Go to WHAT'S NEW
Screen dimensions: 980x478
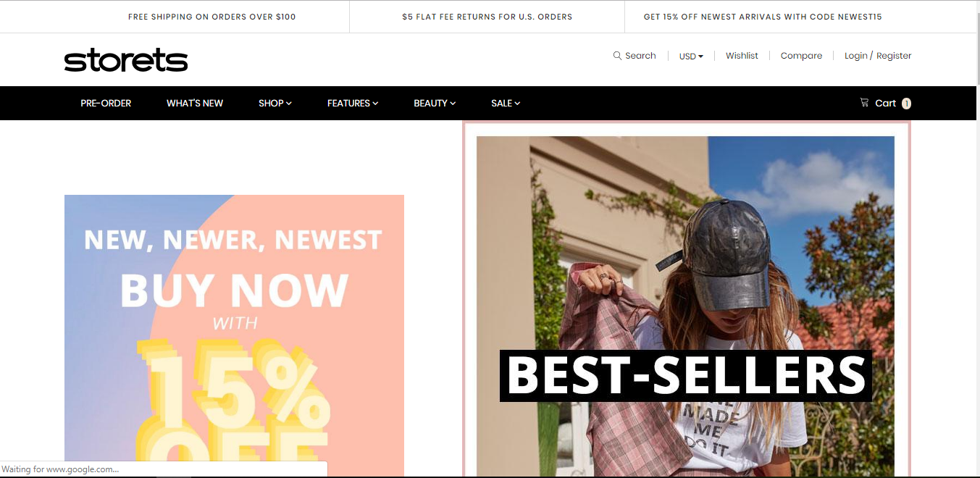(195, 103)
